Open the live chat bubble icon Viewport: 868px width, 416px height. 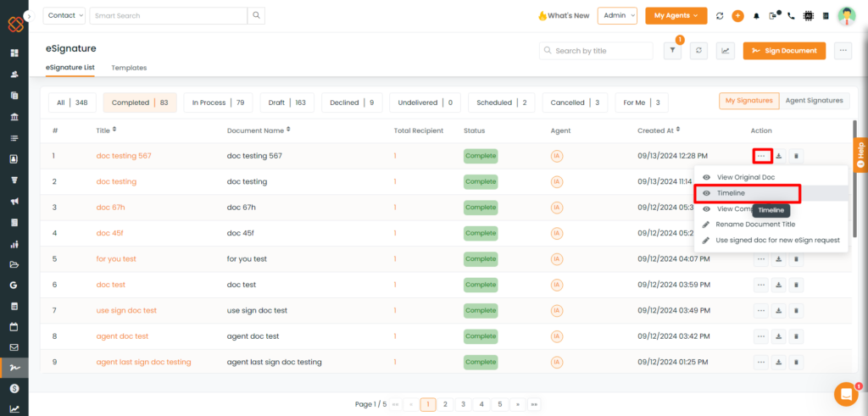tap(846, 394)
